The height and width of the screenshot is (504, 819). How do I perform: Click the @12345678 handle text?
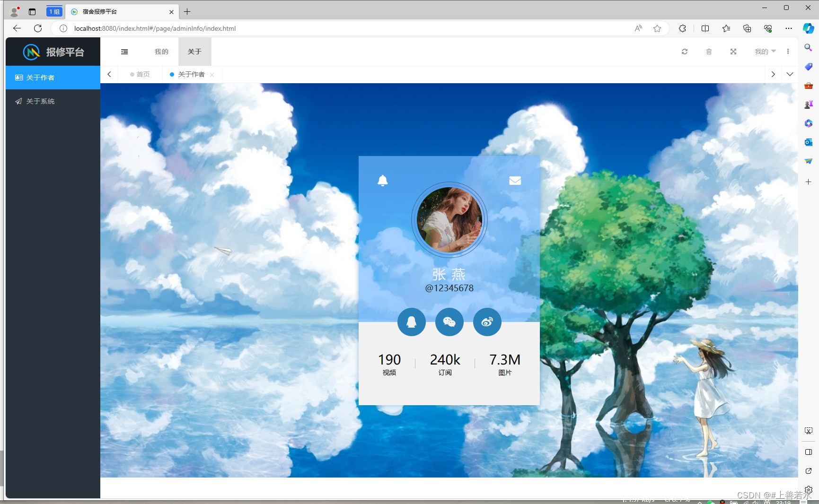(x=449, y=288)
